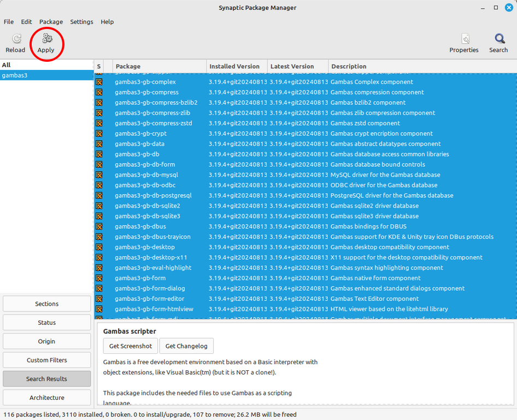Switch to the Origin filter view
The image size is (517, 420).
pyautogui.click(x=47, y=341)
